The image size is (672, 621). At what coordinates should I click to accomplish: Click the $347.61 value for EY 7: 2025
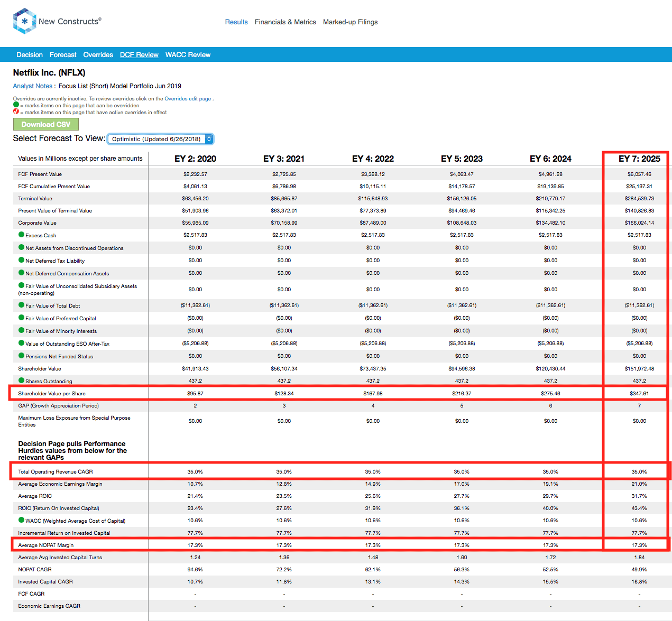click(x=639, y=393)
